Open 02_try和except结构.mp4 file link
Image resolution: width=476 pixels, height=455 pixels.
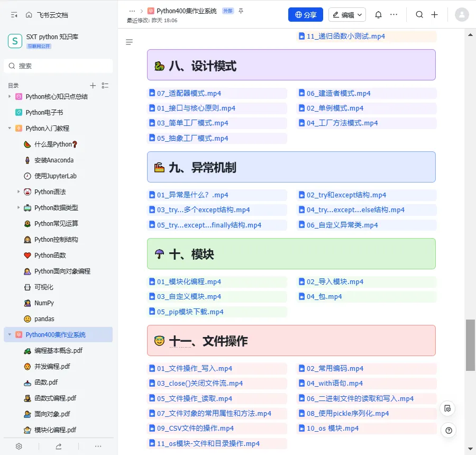(346, 195)
